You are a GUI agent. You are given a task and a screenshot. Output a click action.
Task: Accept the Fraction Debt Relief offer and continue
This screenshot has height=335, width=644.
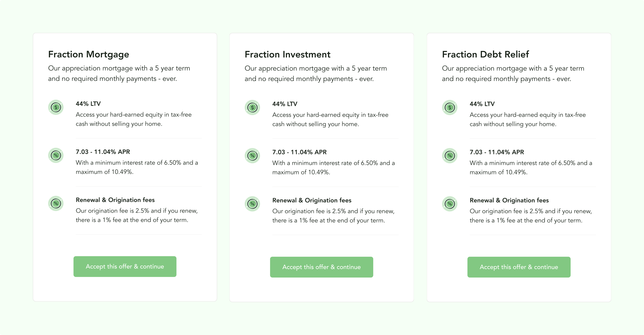[x=519, y=267]
